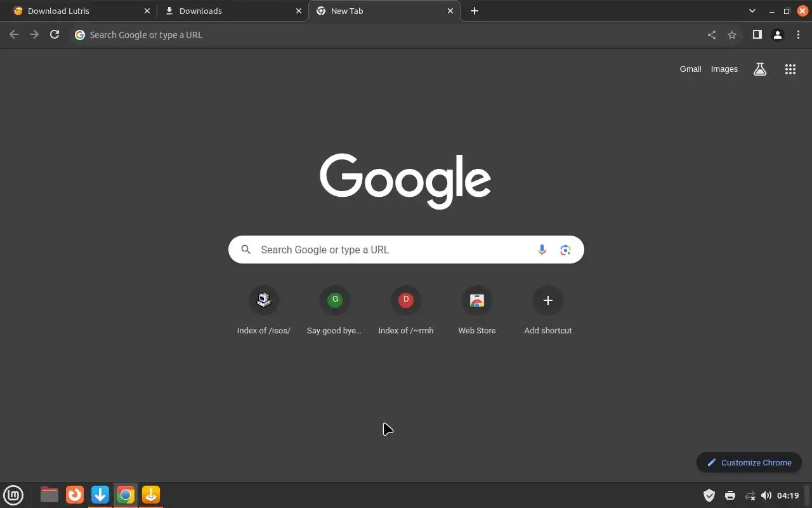Open the Chrome three-dot menu
This screenshot has height=508, width=812.
pyautogui.click(x=798, y=35)
